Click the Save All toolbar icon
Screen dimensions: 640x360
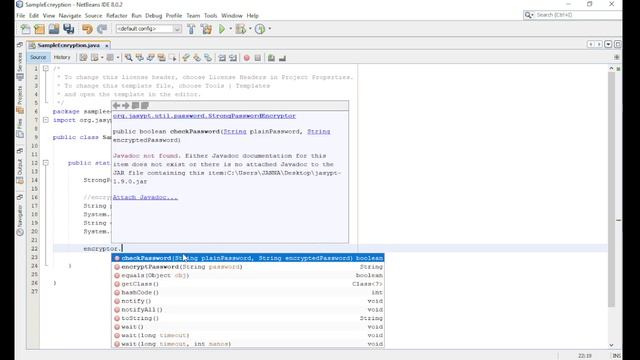click(x=69, y=29)
